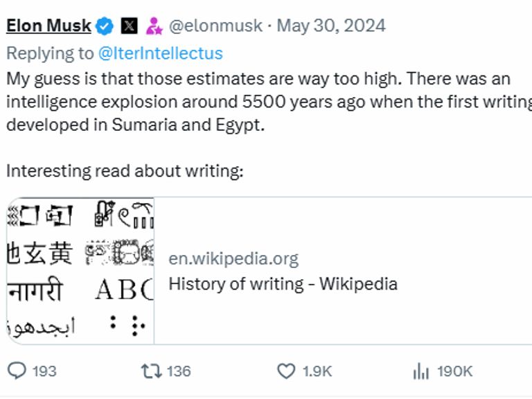The width and height of the screenshot is (532, 399).
Task: Click the en.wikipedia.org domain text
Action: coord(233,259)
